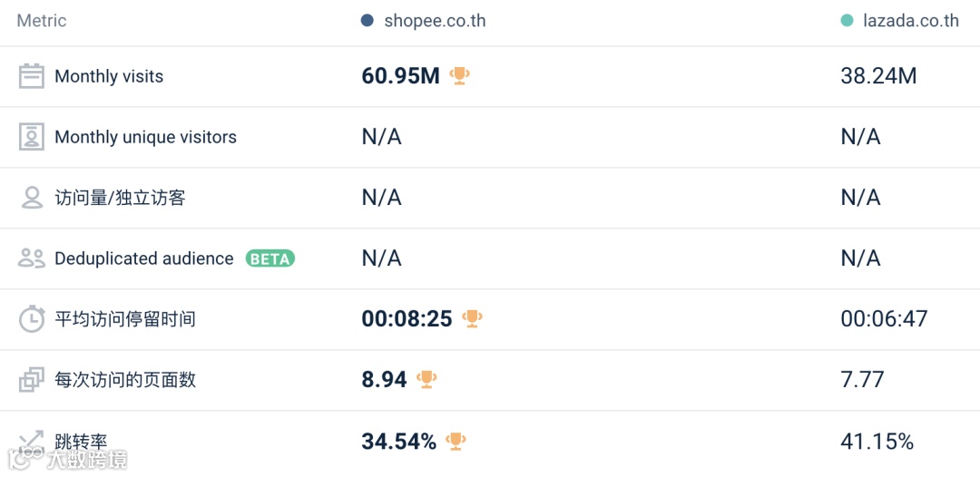980x477 pixels.
Task: Click the people icon beside Deduplicated audience
Action: (31, 258)
